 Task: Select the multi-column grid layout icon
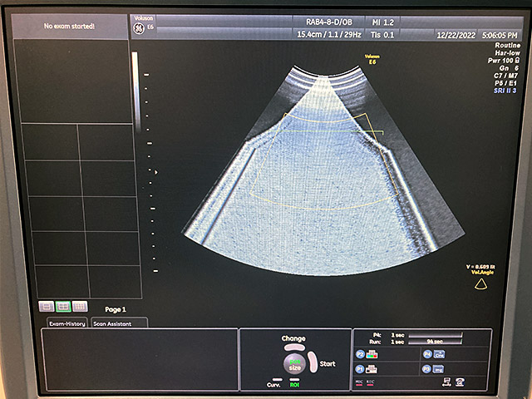click(x=80, y=307)
